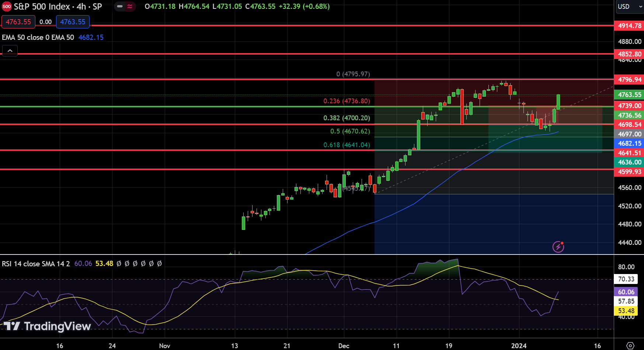The width and height of the screenshot is (644, 350).
Task: Select the 4739.00 red price label
Action: coord(629,106)
